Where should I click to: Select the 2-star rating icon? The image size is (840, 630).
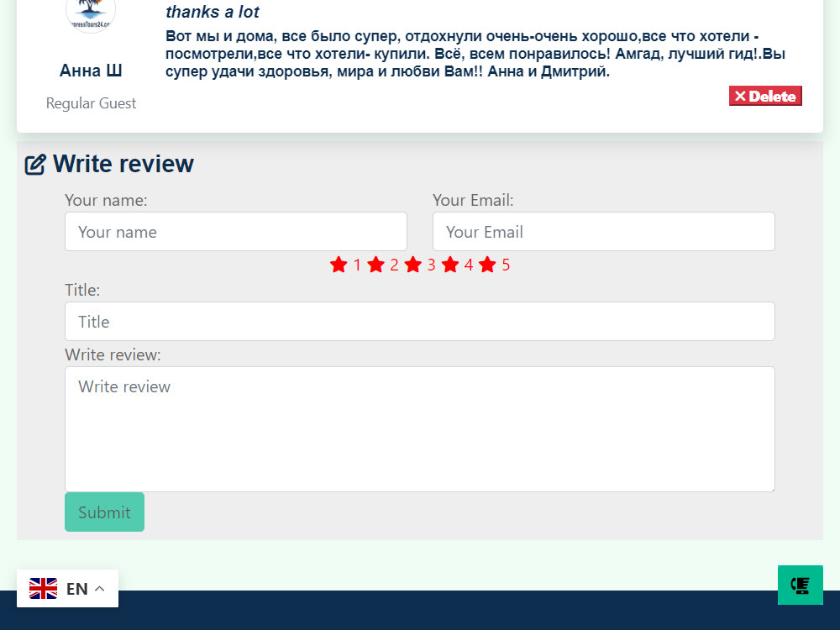point(376,265)
